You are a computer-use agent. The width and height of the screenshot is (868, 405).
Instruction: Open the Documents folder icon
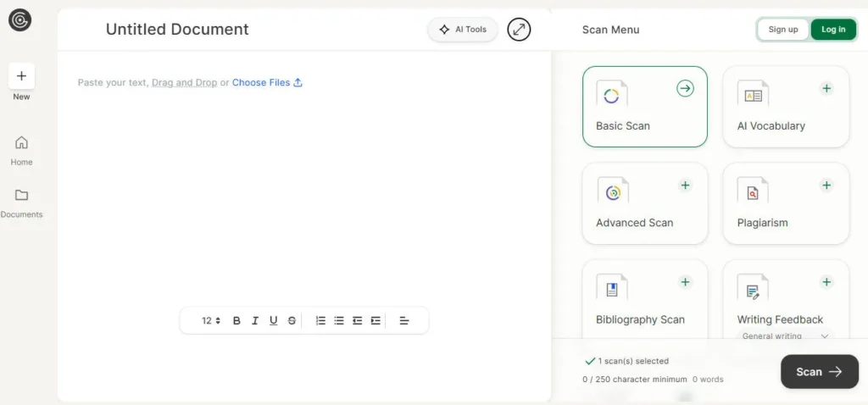point(21,196)
